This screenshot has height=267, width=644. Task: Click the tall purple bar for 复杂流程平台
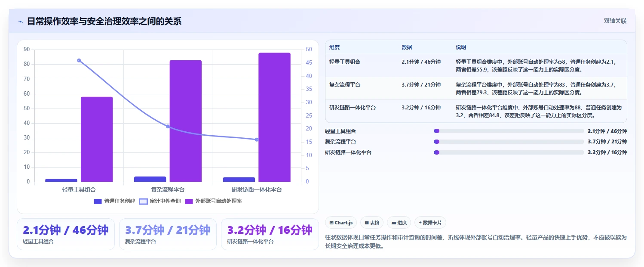185,121
